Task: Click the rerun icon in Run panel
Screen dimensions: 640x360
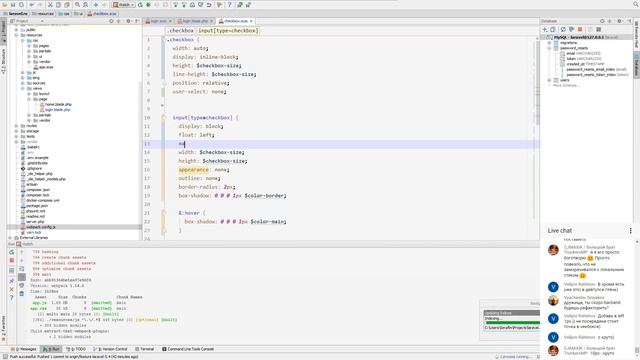Action: 11,252
